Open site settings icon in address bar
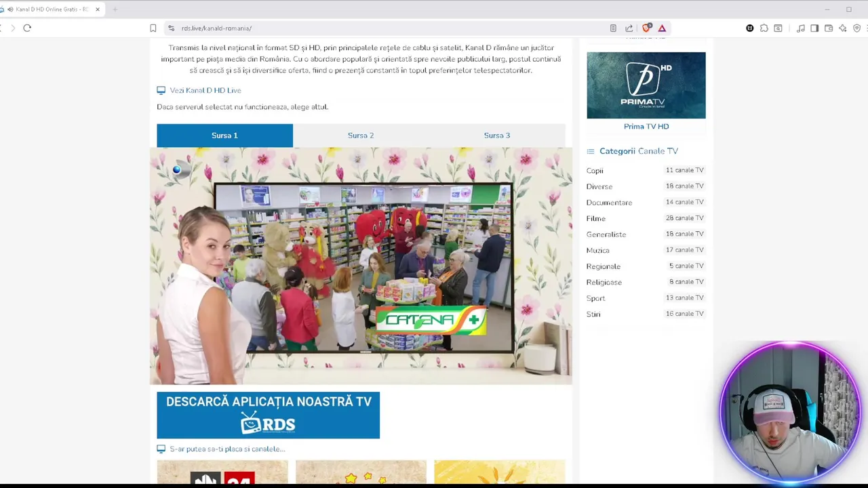868x488 pixels. (171, 28)
